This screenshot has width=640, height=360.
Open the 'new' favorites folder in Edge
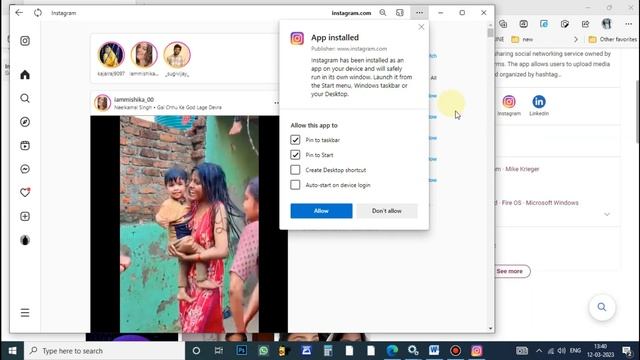coord(522,40)
